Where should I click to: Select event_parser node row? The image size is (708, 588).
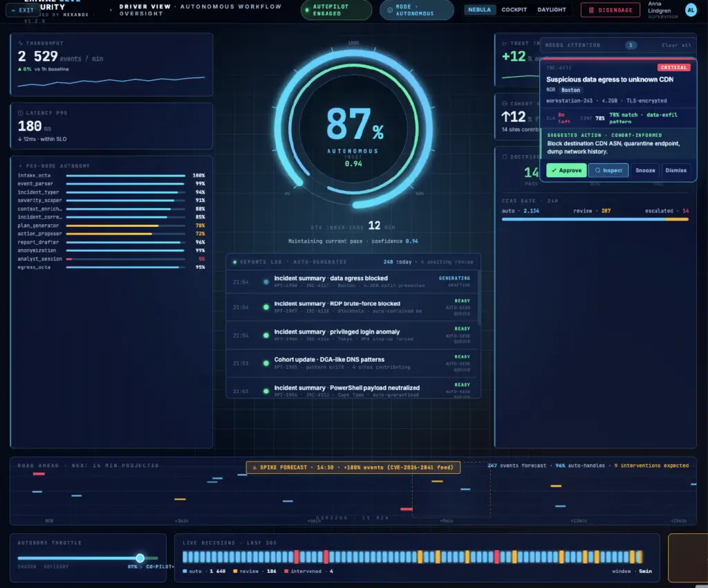111,183
